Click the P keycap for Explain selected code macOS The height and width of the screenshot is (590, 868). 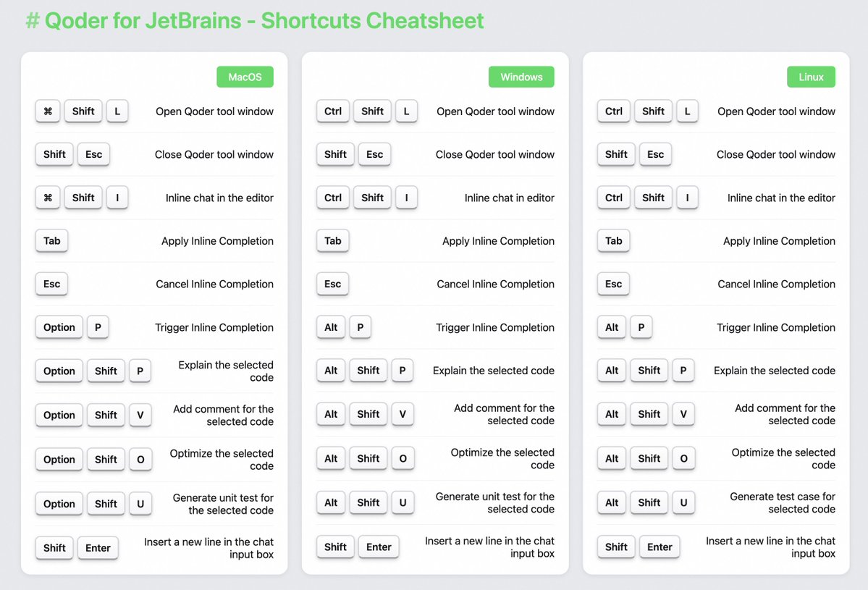(140, 371)
